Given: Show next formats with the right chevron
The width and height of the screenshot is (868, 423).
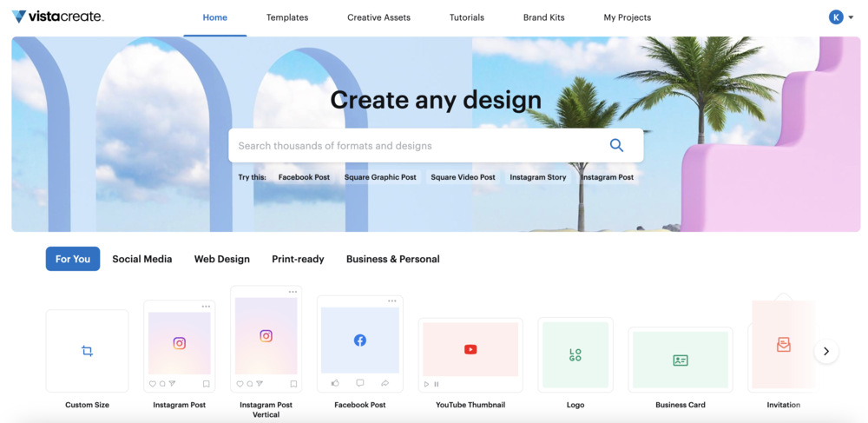Looking at the screenshot, I should pos(825,351).
